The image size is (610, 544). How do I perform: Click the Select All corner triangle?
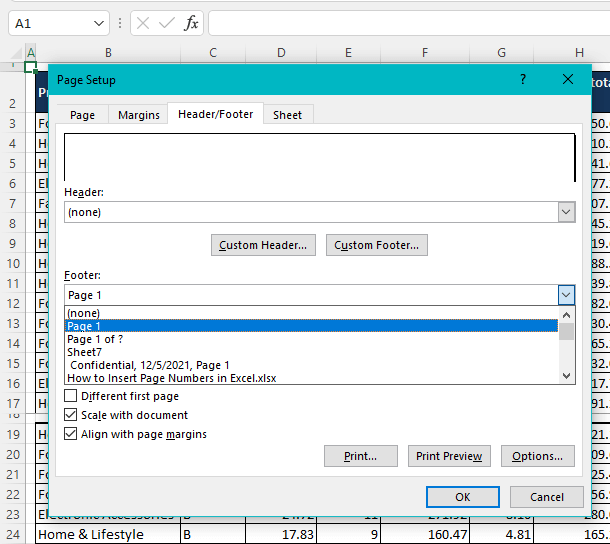point(17,53)
